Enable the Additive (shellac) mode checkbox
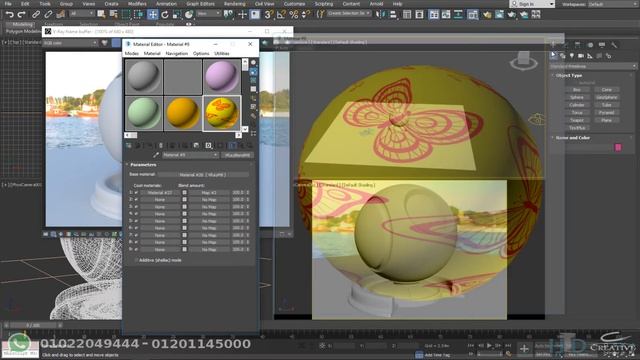 point(136,260)
